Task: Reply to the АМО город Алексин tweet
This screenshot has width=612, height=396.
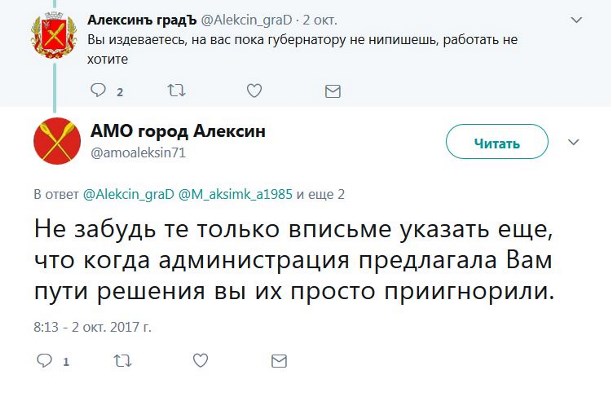Action: tap(44, 360)
